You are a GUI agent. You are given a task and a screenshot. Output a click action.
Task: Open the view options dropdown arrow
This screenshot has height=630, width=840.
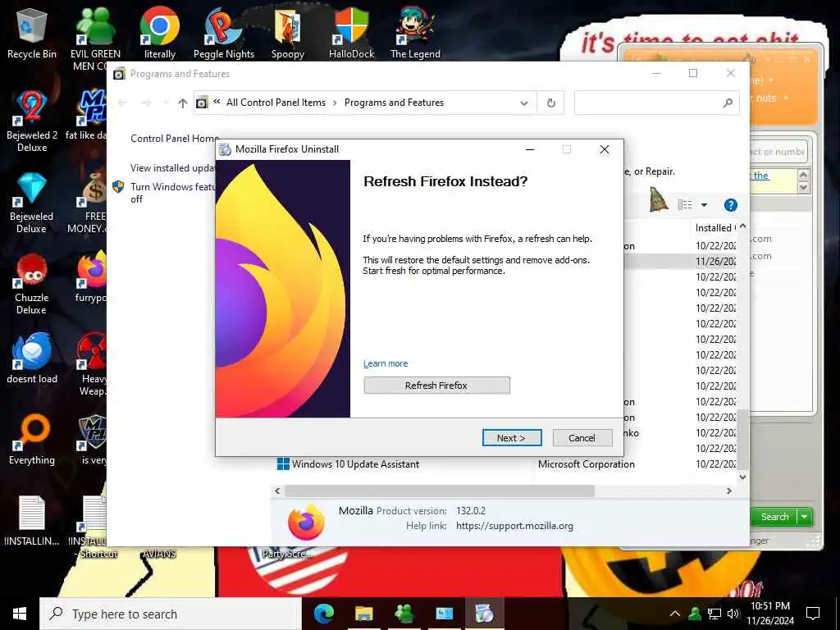(704, 204)
